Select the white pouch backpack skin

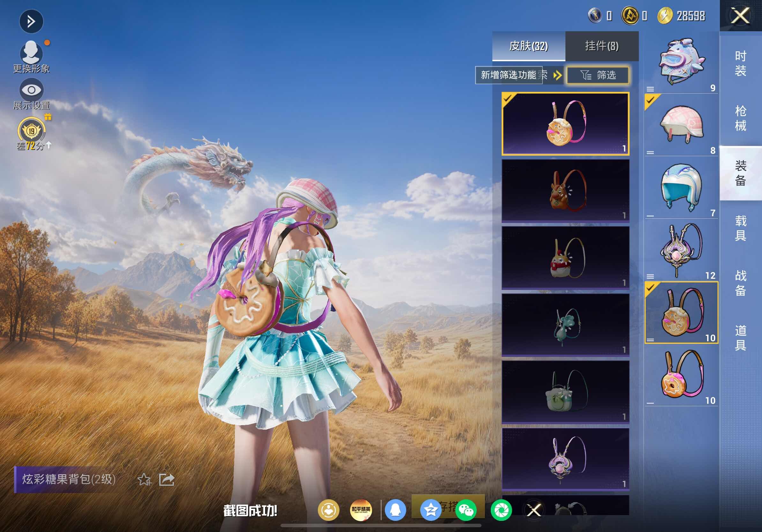pos(565,392)
